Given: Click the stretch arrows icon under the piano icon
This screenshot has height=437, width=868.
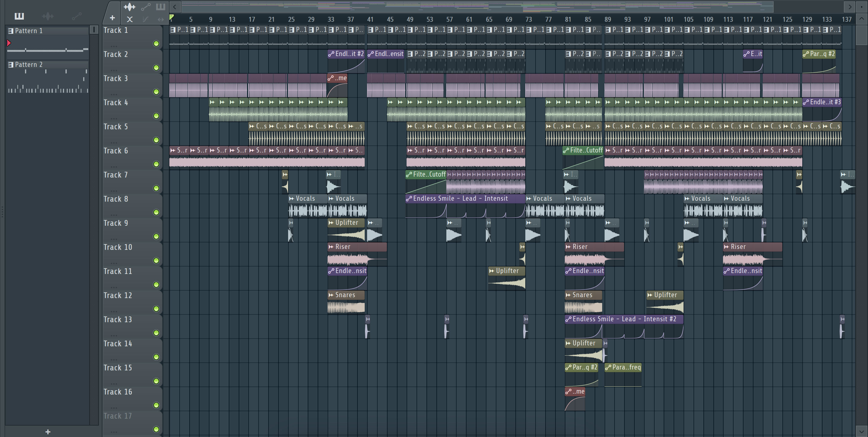Looking at the screenshot, I should pyautogui.click(x=161, y=20).
